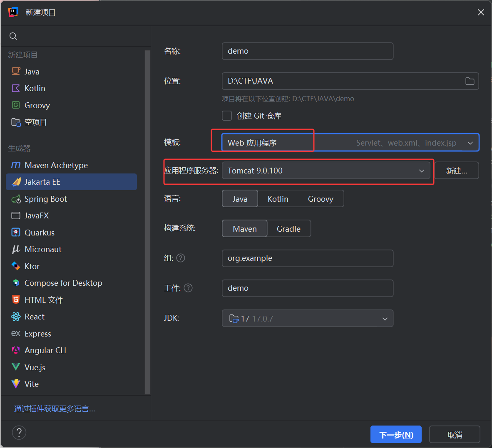Click the Micronaut mu icon

click(x=16, y=249)
